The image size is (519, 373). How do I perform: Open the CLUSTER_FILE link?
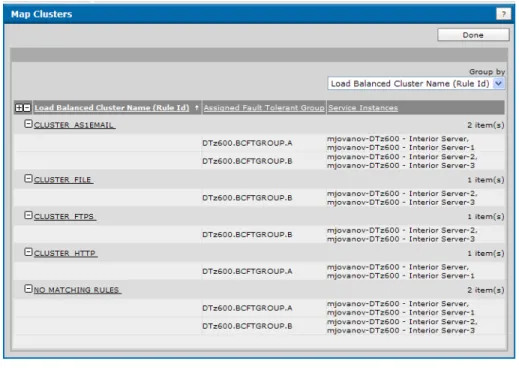[x=63, y=180]
